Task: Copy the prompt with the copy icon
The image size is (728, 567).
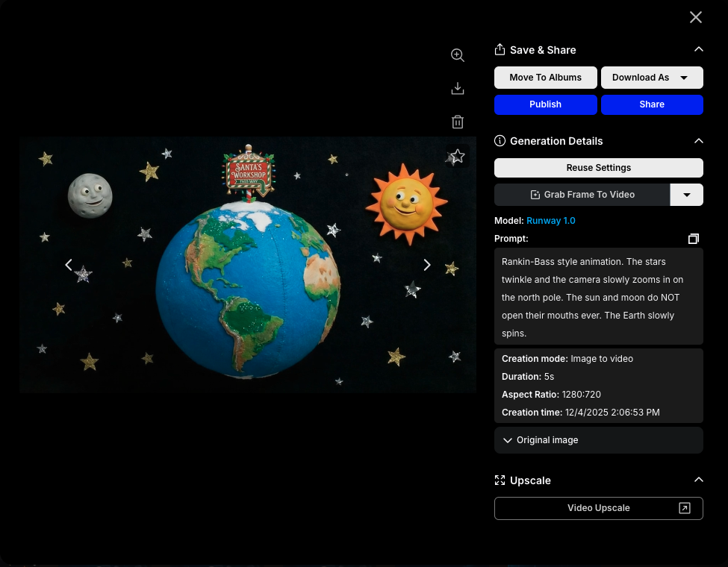Action: click(x=693, y=239)
